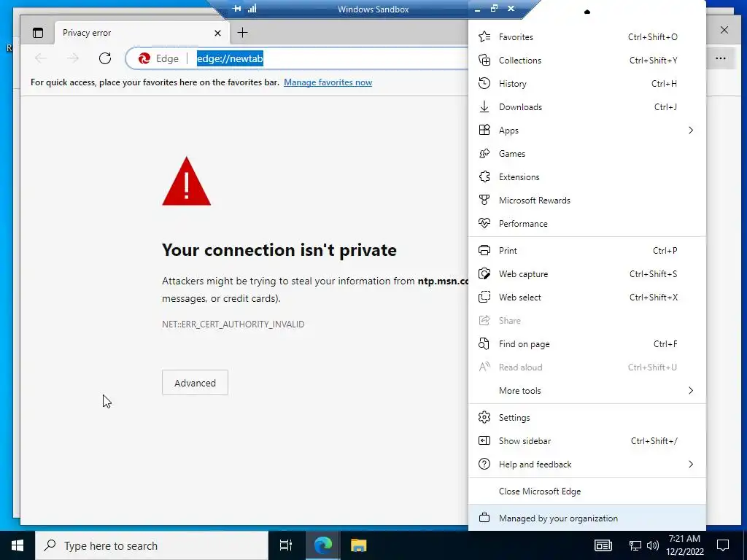Click the Advanced button
The height and width of the screenshot is (560, 747).
pyautogui.click(x=195, y=383)
